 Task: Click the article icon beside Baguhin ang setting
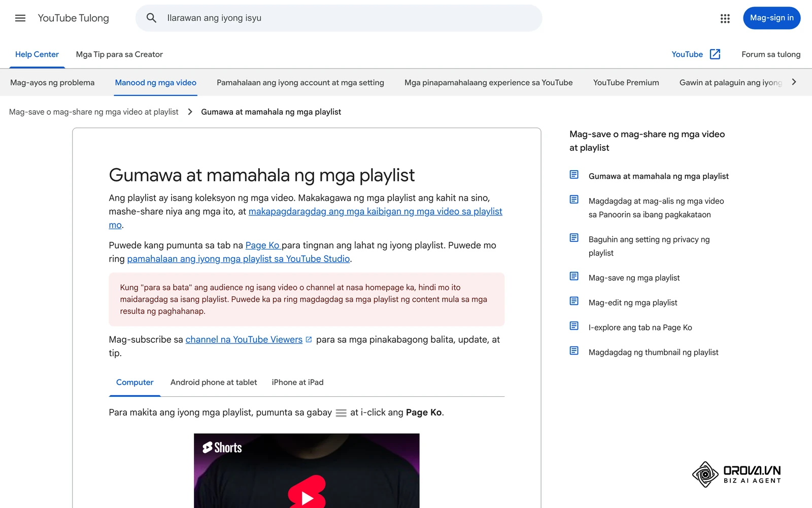point(574,238)
